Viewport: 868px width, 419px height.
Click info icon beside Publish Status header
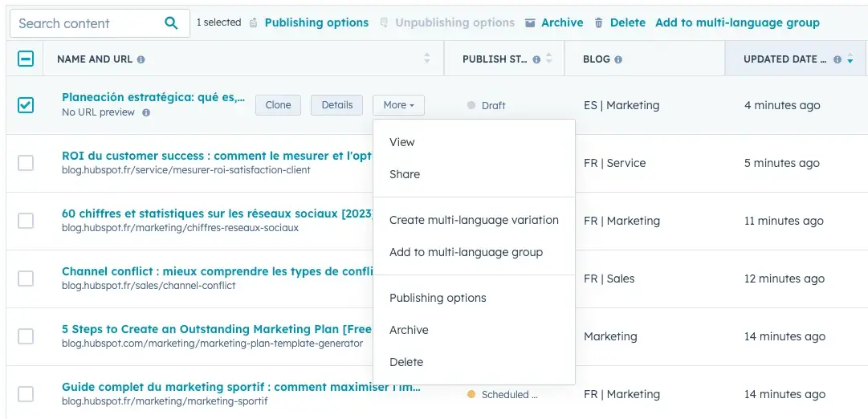(x=536, y=59)
